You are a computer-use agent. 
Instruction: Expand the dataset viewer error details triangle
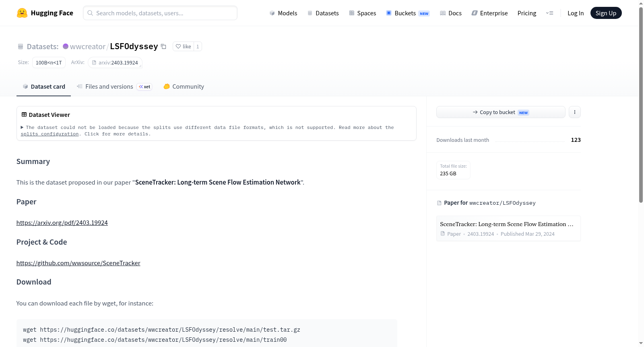[22, 127]
